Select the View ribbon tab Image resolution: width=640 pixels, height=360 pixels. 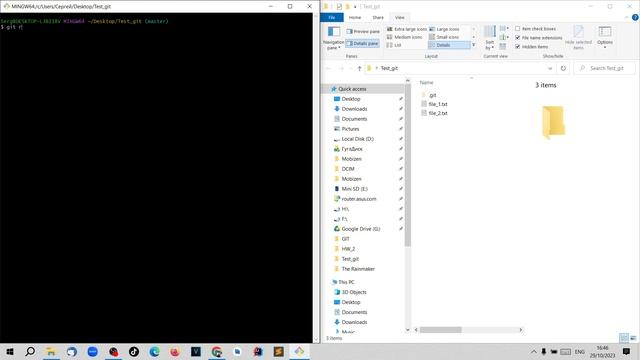pos(400,18)
